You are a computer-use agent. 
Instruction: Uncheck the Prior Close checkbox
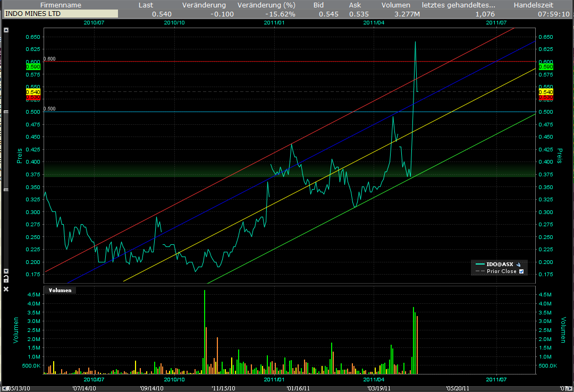521,271
